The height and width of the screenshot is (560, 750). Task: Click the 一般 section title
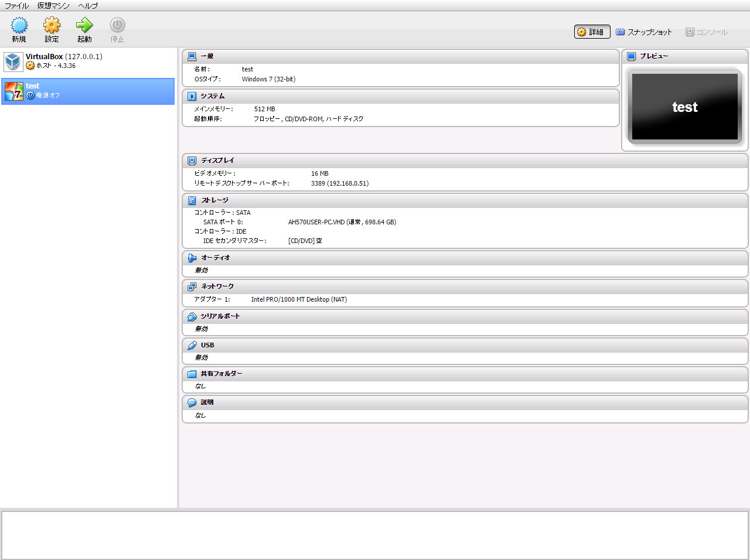207,56
